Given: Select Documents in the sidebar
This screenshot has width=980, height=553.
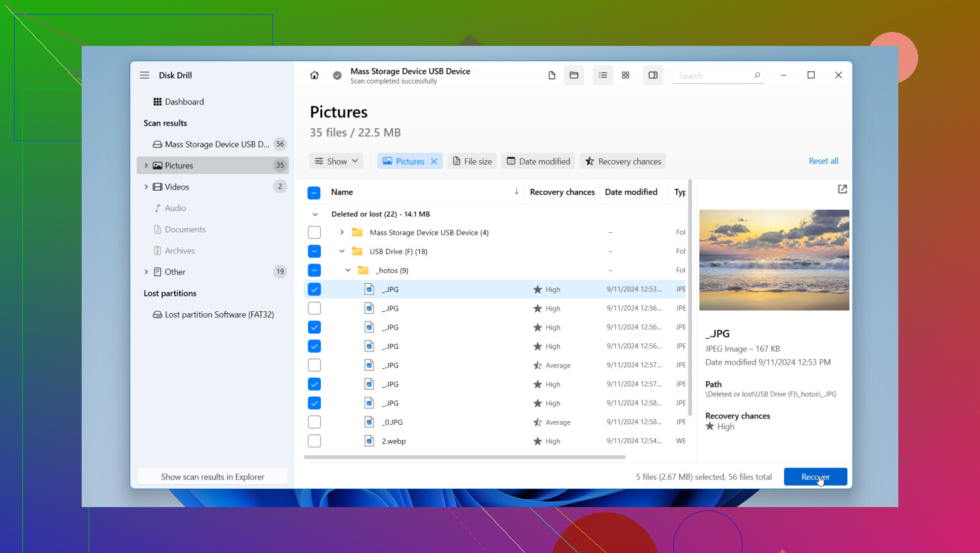Looking at the screenshot, I should click(212, 230).
